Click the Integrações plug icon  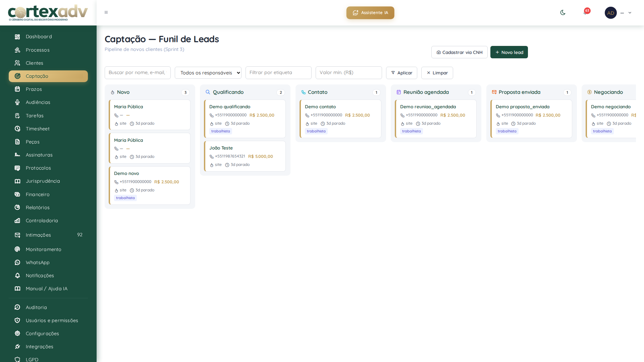tap(17, 347)
